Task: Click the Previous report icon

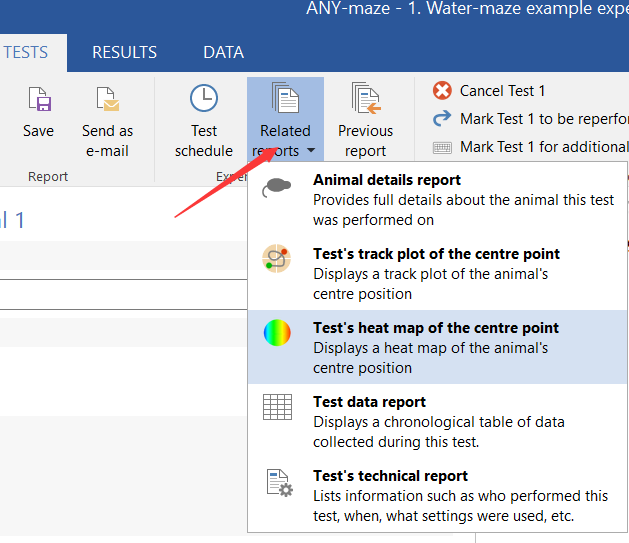Action: point(365,98)
